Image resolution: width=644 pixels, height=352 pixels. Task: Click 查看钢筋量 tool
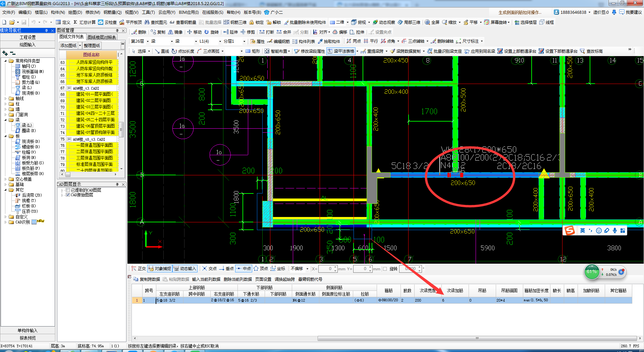[183, 22]
